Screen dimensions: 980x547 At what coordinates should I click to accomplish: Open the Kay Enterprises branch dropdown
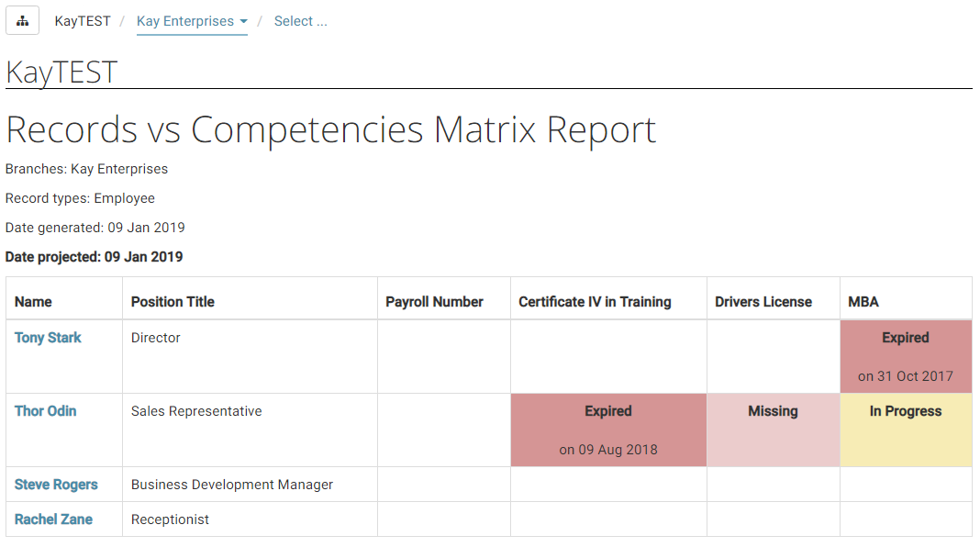click(x=192, y=21)
